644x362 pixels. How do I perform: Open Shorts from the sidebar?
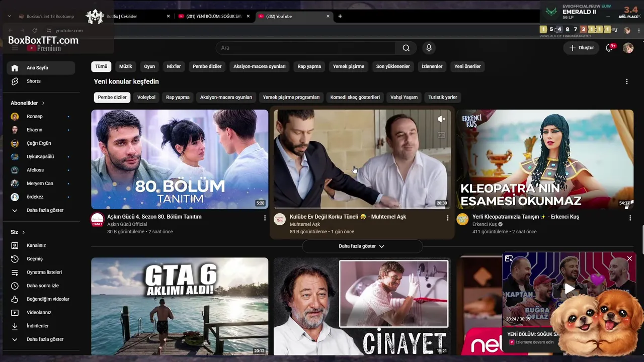[41, 81]
